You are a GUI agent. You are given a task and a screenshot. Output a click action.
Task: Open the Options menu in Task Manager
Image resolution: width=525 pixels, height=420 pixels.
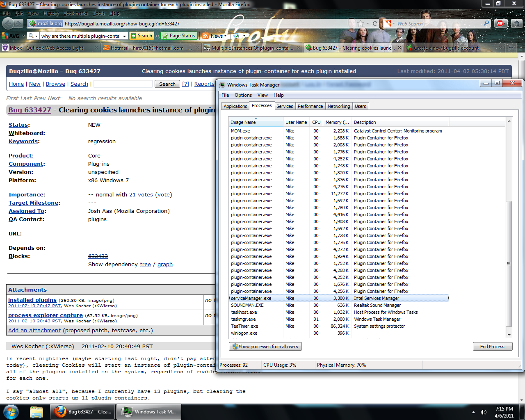click(243, 95)
